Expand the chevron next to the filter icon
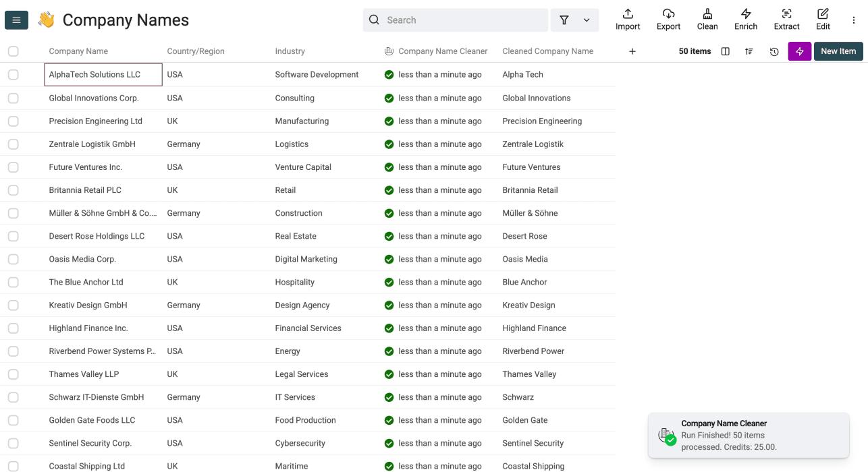 pyautogui.click(x=585, y=20)
